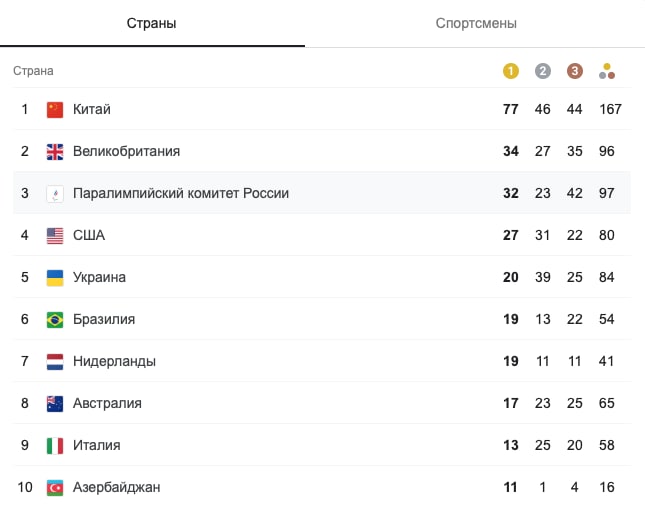Screen dimensions: 645x511
Task: Select the Паралимпийский комитет России row
Action: (181, 194)
